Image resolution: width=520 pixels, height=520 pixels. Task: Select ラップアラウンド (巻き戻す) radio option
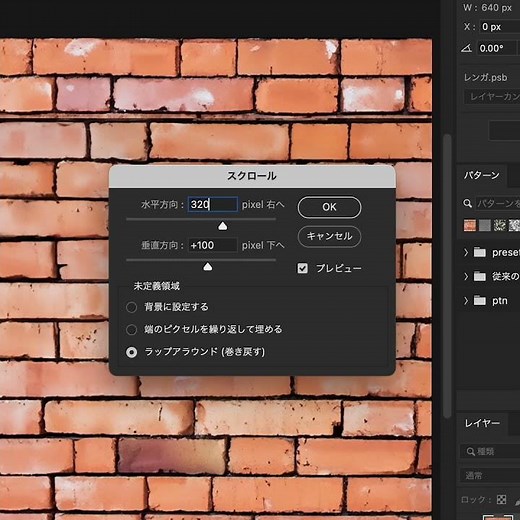[131, 352]
